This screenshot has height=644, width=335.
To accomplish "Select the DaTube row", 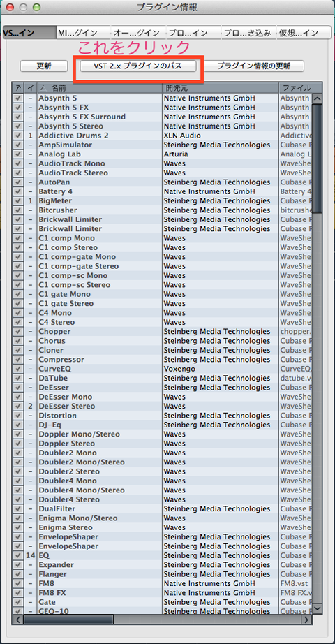I will (x=163, y=378).
